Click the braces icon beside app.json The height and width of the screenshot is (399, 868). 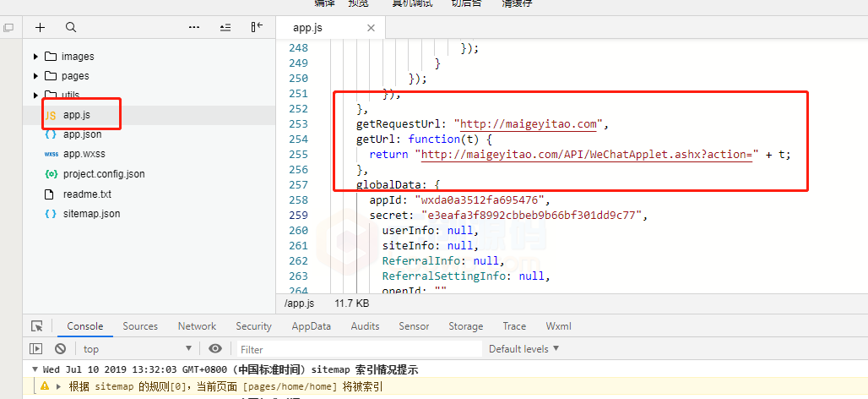(x=51, y=134)
